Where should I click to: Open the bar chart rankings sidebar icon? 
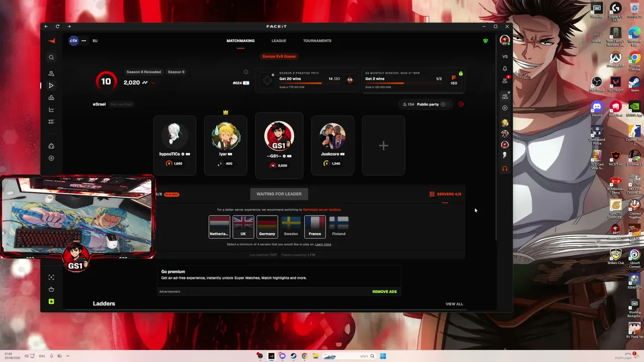coord(51,98)
